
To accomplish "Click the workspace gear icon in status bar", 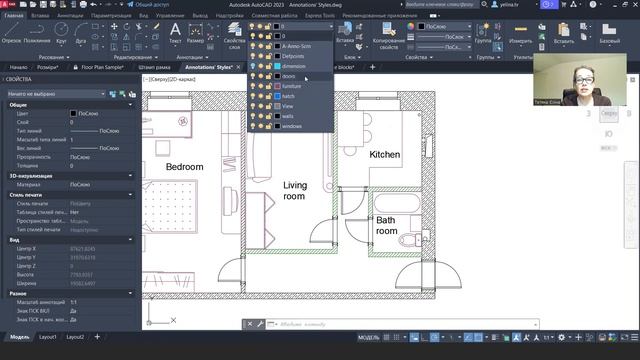I will click(562, 337).
